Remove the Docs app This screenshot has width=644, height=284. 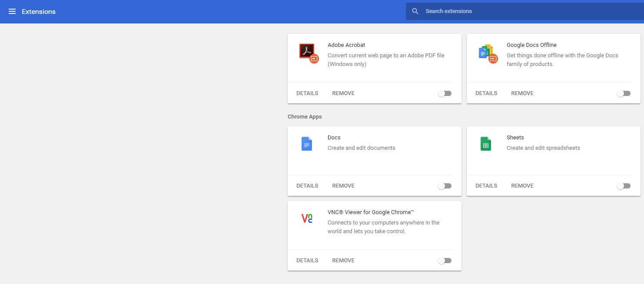tap(343, 186)
